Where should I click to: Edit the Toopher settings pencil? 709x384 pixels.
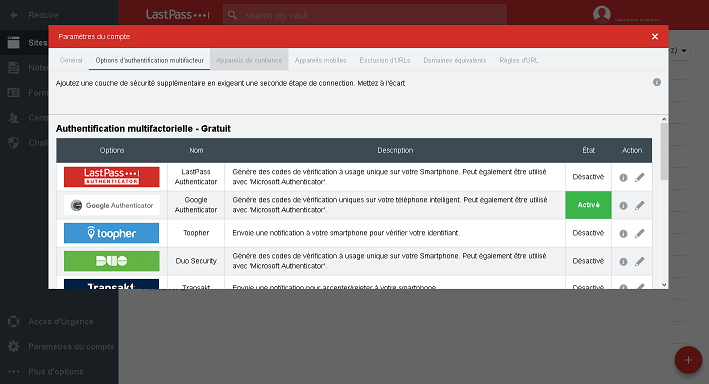[x=639, y=234]
